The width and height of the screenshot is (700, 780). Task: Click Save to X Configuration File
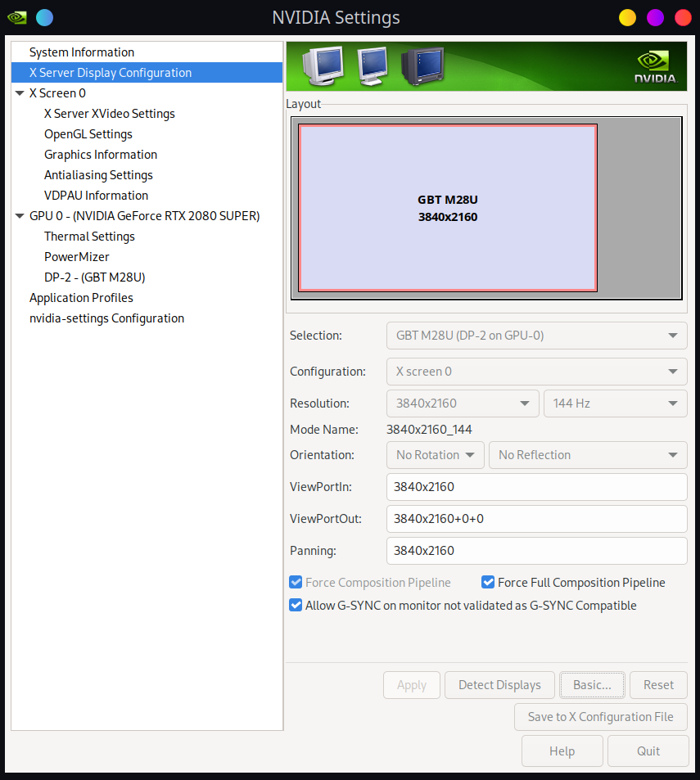pos(600,717)
